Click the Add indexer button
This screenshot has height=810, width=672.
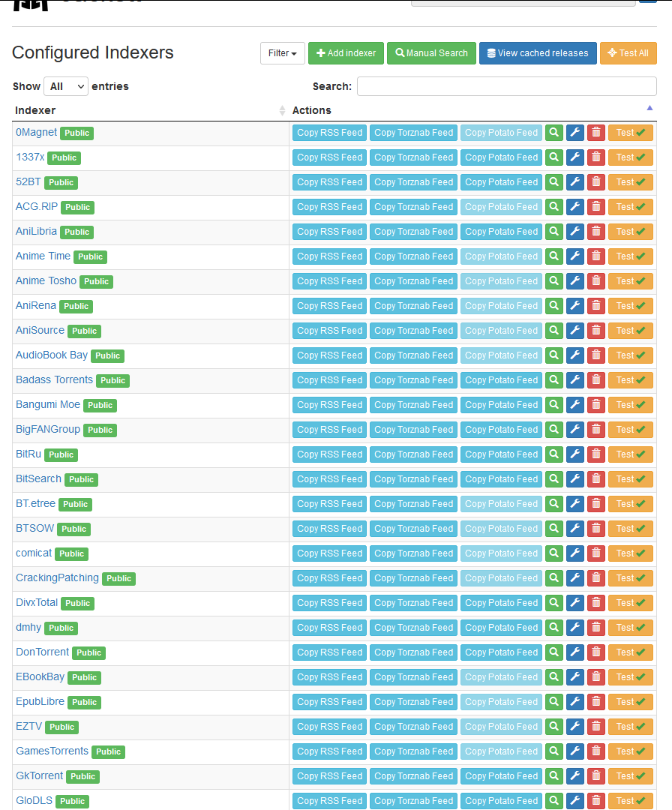click(x=346, y=53)
